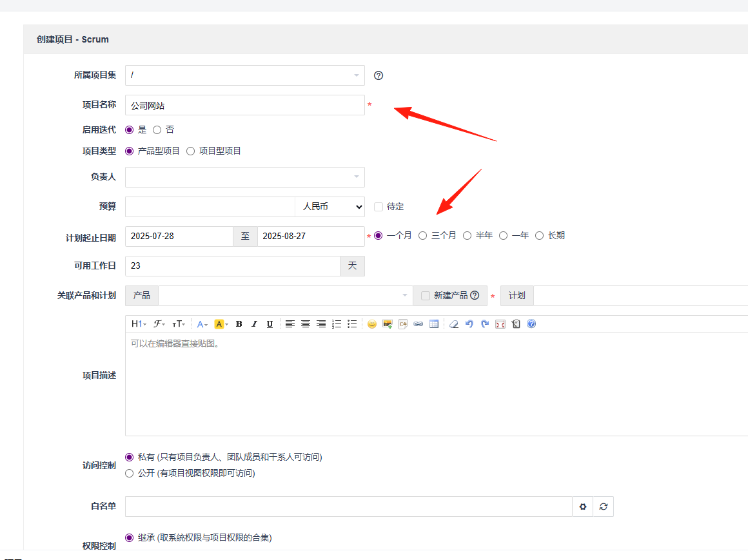The height and width of the screenshot is (560, 748).
Task: Click the 白名单 input field
Action: (x=349, y=507)
